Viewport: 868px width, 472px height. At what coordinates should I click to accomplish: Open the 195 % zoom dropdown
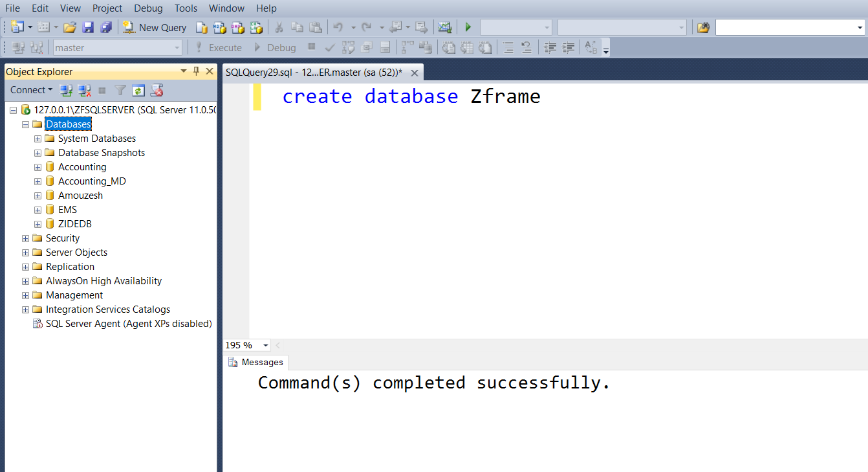[x=266, y=345]
